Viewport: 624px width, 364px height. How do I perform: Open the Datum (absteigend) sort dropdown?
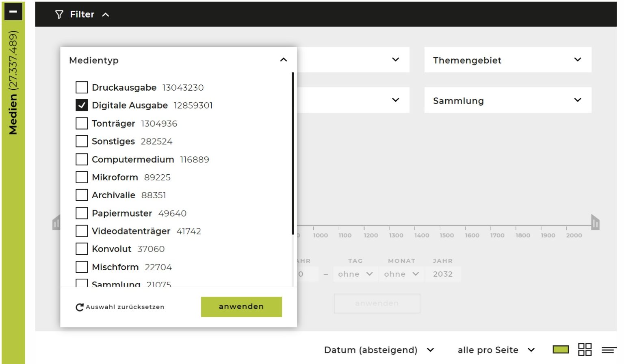click(379, 350)
